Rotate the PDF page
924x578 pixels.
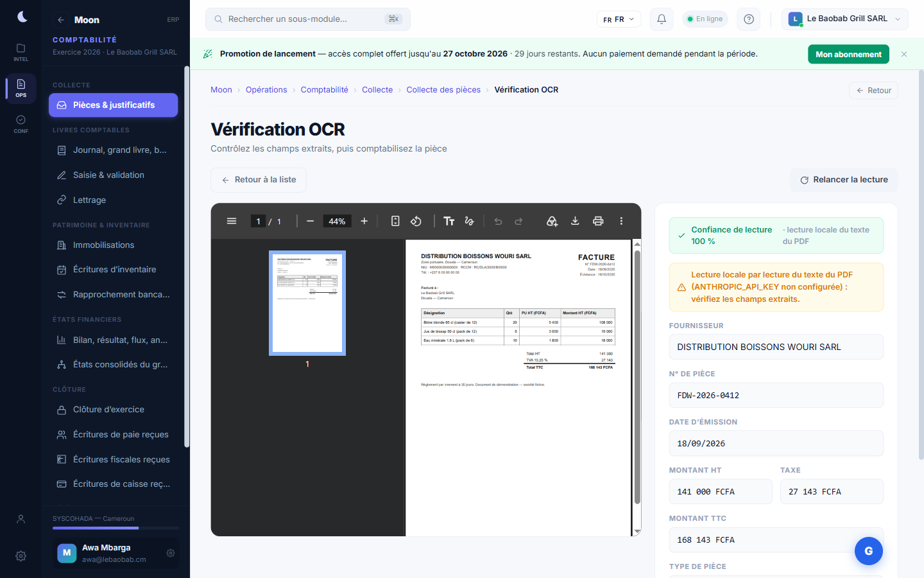pyautogui.click(x=416, y=221)
